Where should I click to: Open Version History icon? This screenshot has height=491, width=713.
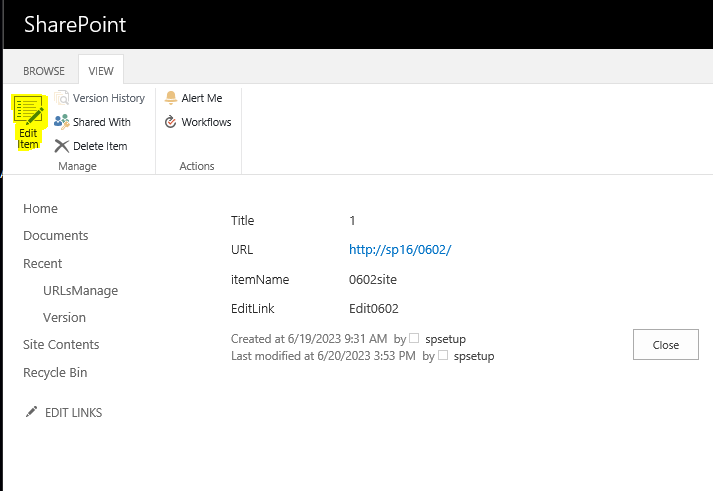point(61,98)
